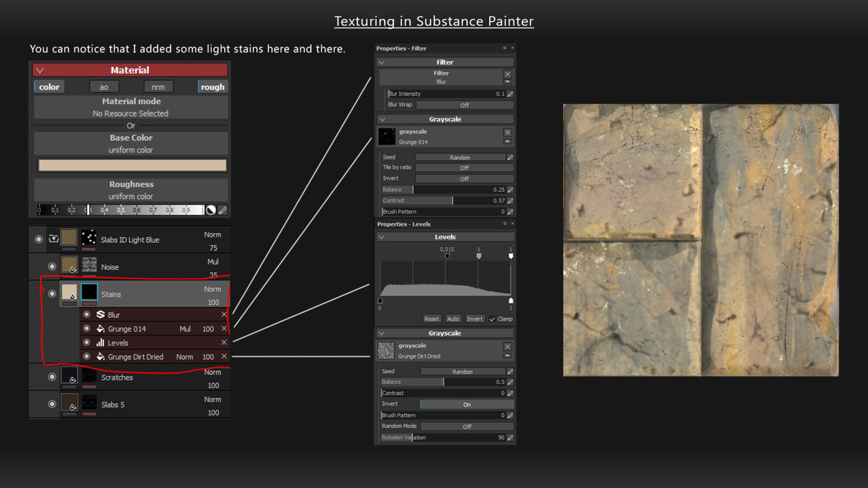Hide the Noise layer
868x488 pixels.
coord(52,266)
